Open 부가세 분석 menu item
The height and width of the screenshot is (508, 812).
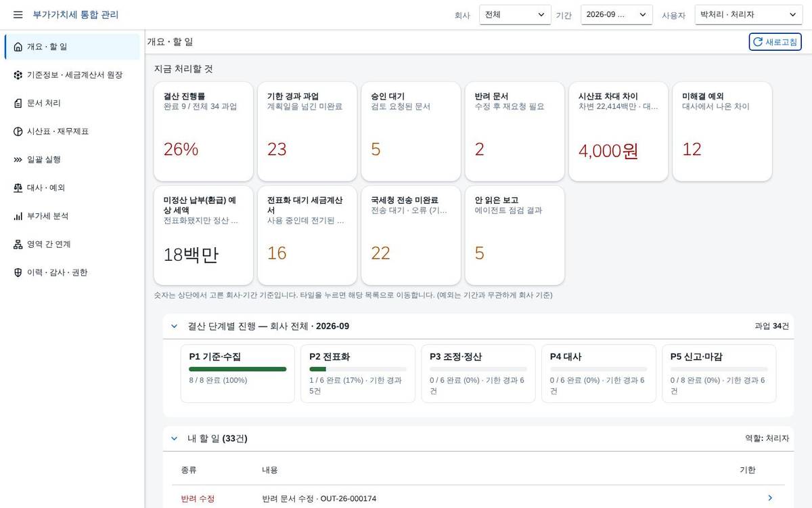pyautogui.click(x=72, y=216)
